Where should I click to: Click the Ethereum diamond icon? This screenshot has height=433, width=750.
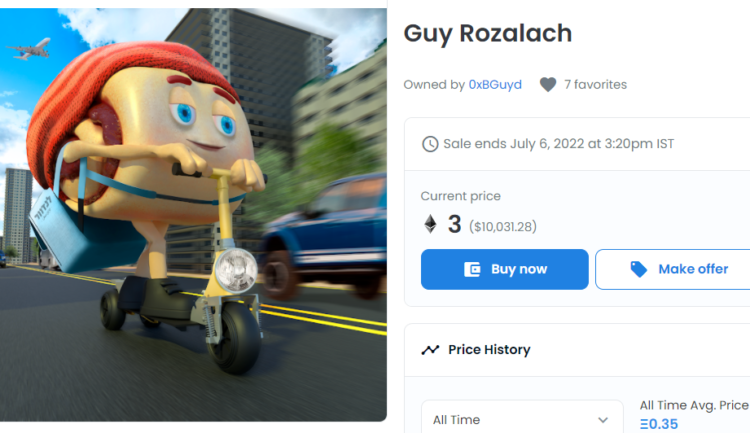[430, 225]
